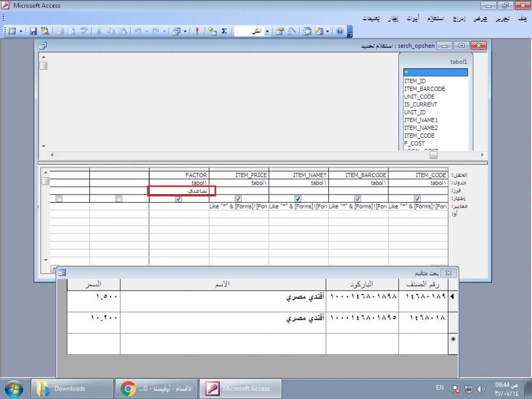Uncheck Show checkbox under ITEM_NAME column

point(298,198)
